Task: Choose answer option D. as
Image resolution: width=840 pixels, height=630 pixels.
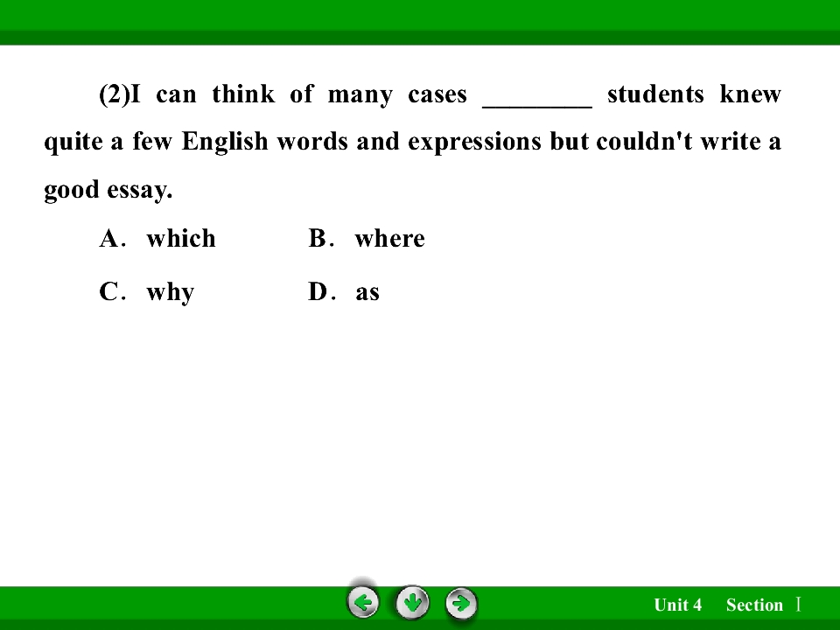Action: 343,292
